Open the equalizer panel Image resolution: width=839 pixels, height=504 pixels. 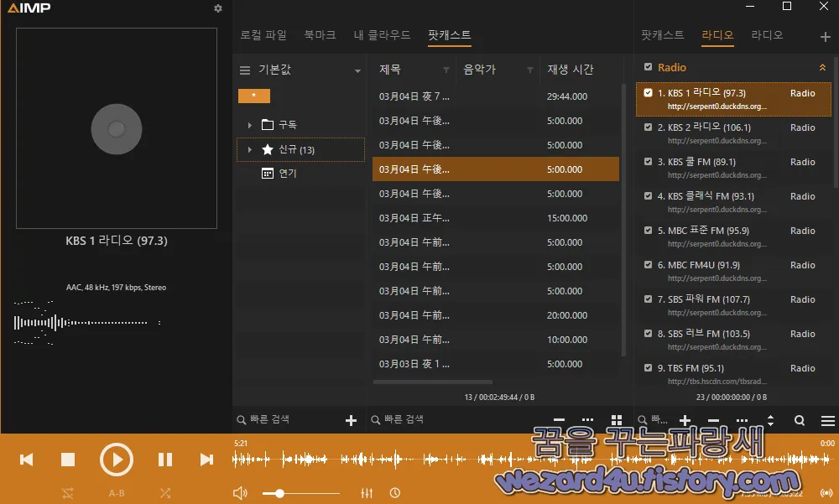click(367, 492)
